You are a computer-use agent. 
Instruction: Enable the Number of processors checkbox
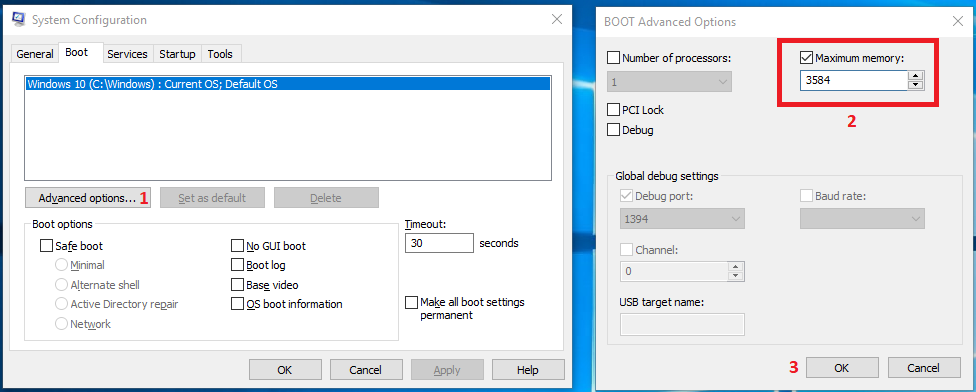614,58
